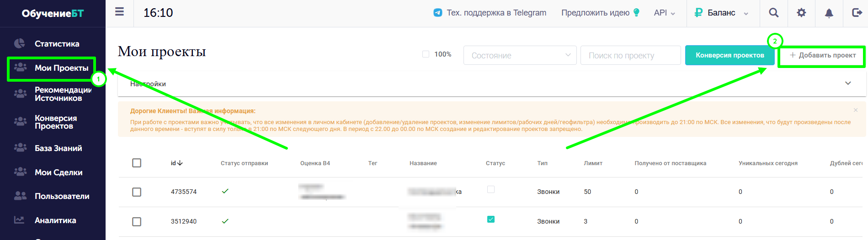Click the logout icon
The image size is (868, 240).
857,12
